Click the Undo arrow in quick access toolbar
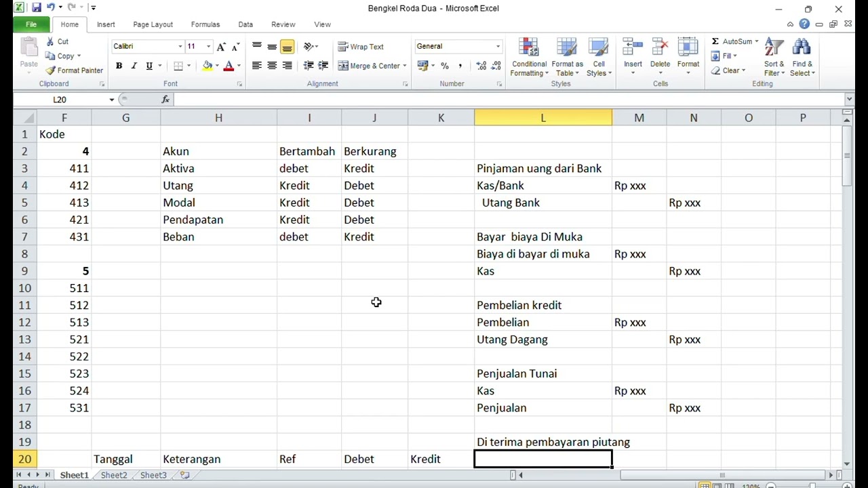The width and height of the screenshot is (868, 488). pyautogui.click(x=51, y=8)
